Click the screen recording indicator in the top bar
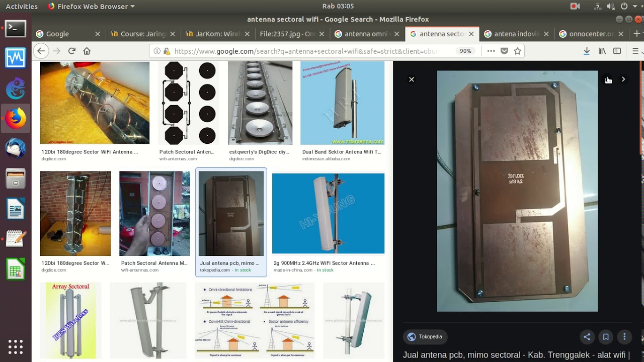The image size is (644, 362). tap(575, 6)
